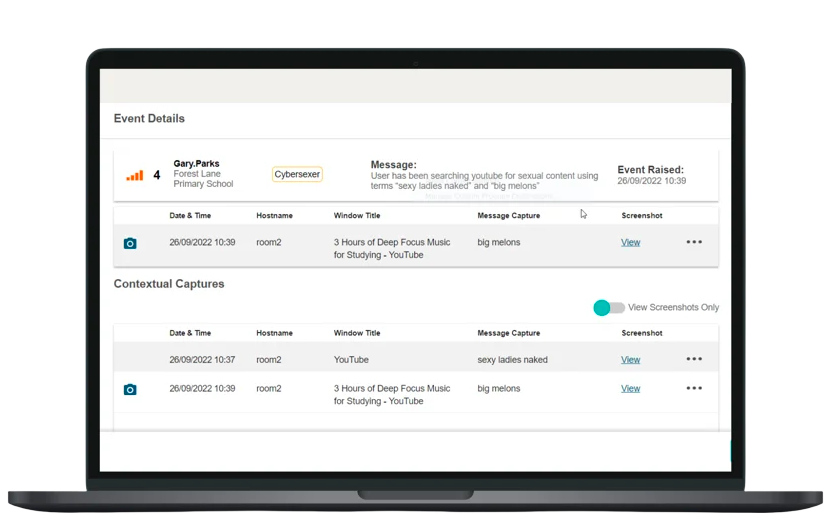Click Window Title header in Contextual Captures
The height and width of the screenshot is (513, 830).
(357, 333)
